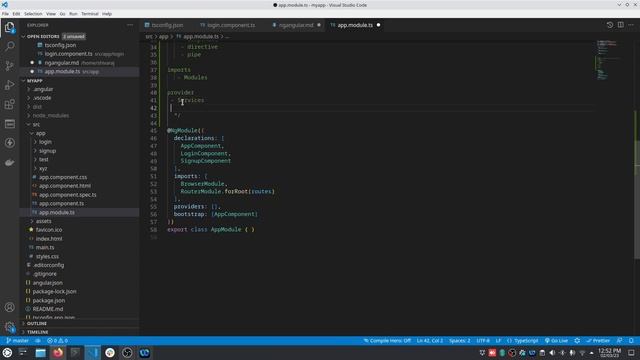Screen dimensions: 640x360
Task: Expand the signup folder
Action: 80,151
